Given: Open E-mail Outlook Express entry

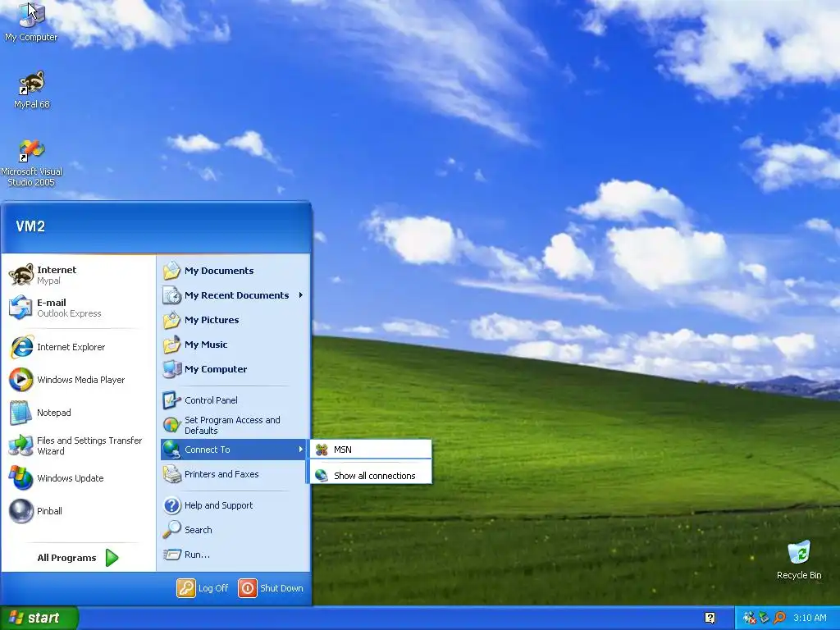Looking at the screenshot, I should point(78,308).
